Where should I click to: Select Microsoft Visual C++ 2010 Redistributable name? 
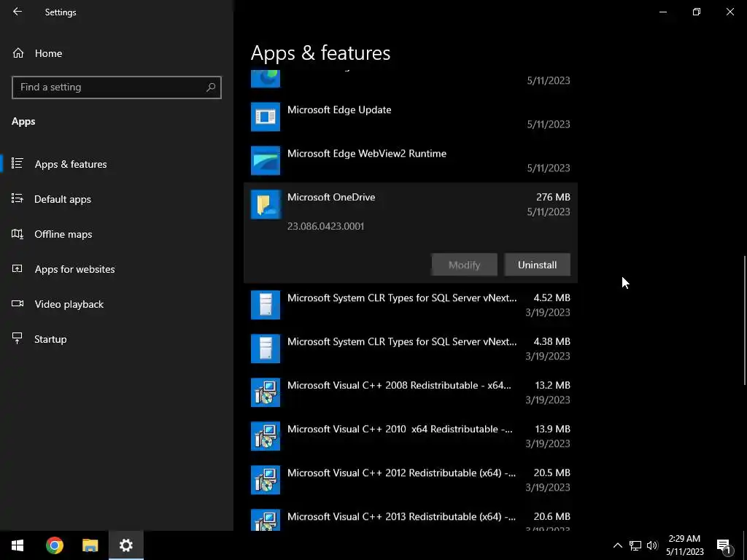point(400,429)
